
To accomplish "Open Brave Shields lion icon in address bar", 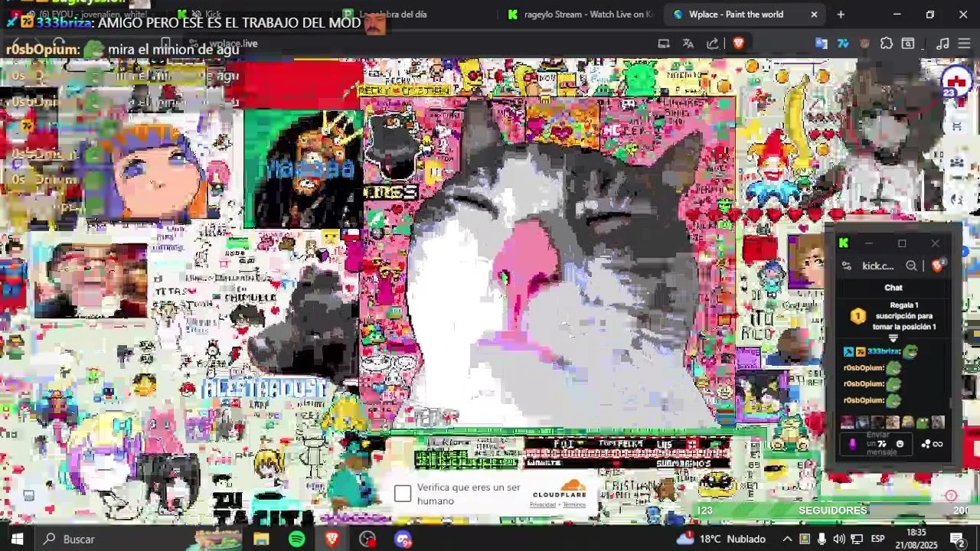I will coord(738,44).
